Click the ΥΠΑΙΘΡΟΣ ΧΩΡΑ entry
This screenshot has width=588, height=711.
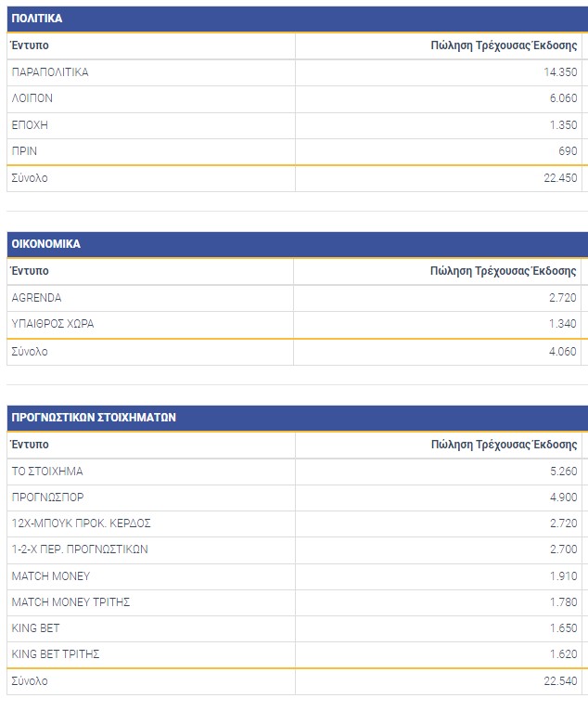(53, 324)
